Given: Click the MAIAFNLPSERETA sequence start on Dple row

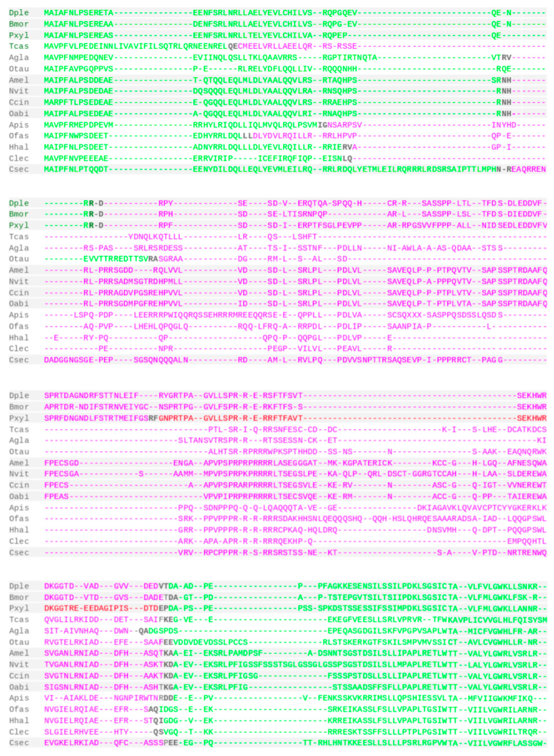Looking at the screenshot, I should (x=79, y=13).
